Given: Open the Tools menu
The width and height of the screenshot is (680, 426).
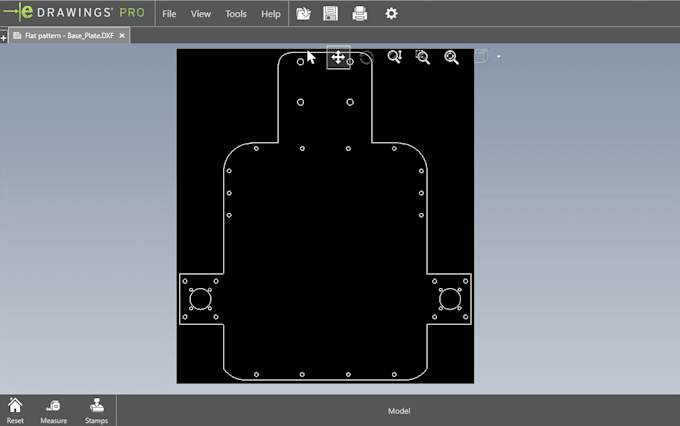Looking at the screenshot, I should pos(236,14).
